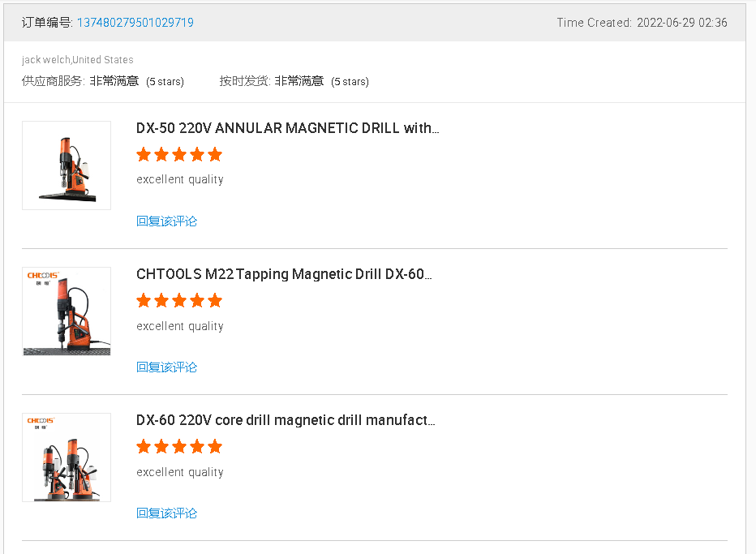Click the fifth star of the DX-60 core drill rating
The height and width of the screenshot is (554, 756).
215,447
